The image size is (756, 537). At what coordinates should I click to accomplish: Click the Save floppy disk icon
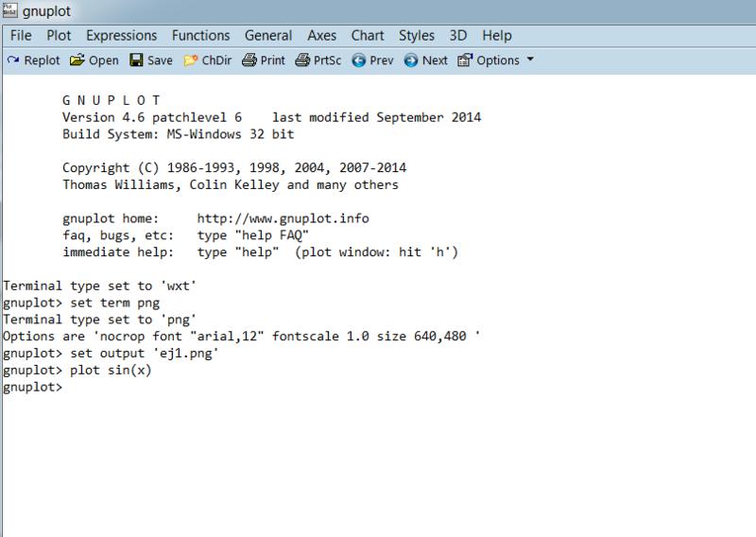(x=136, y=61)
